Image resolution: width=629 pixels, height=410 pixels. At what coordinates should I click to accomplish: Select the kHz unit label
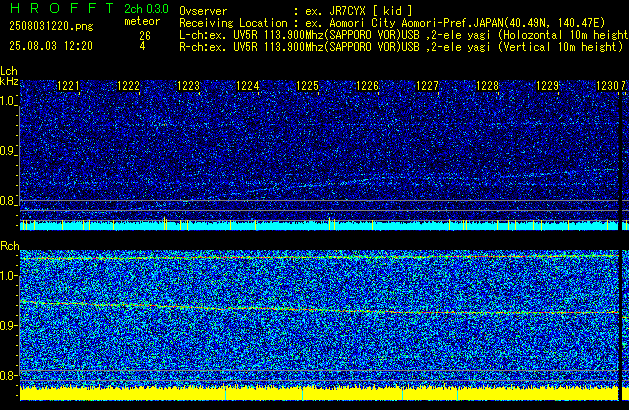pyautogui.click(x=9, y=81)
